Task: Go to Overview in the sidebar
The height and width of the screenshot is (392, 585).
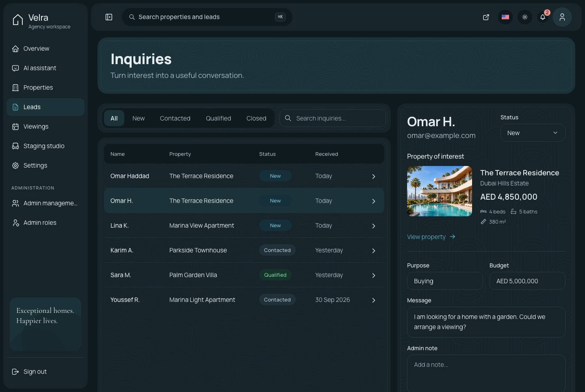Action: coord(45,49)
